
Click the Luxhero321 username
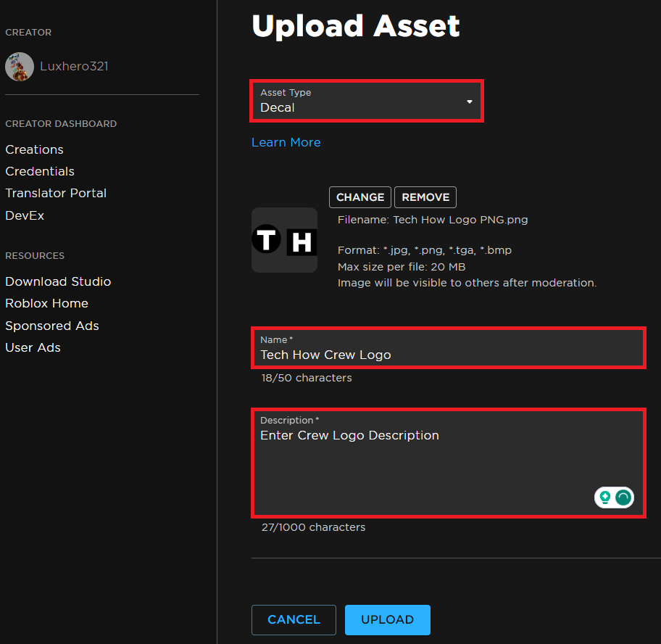(74, 66)
